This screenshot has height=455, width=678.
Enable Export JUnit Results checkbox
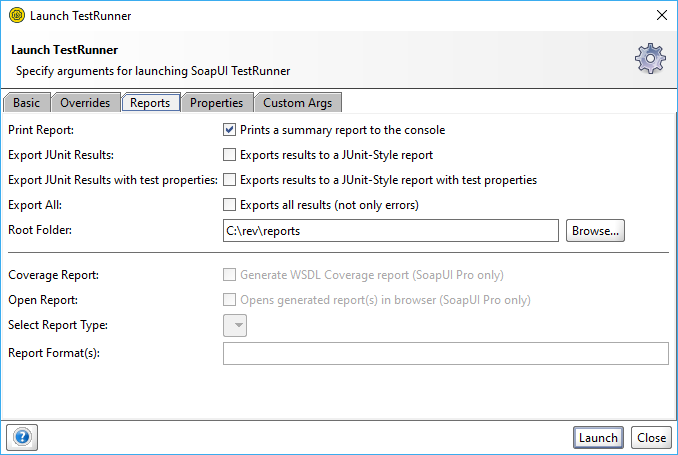tap(229, 155)
